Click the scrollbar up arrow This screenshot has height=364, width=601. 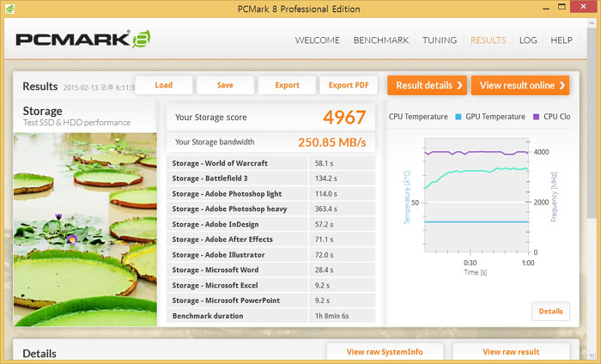tap(592, 23)
